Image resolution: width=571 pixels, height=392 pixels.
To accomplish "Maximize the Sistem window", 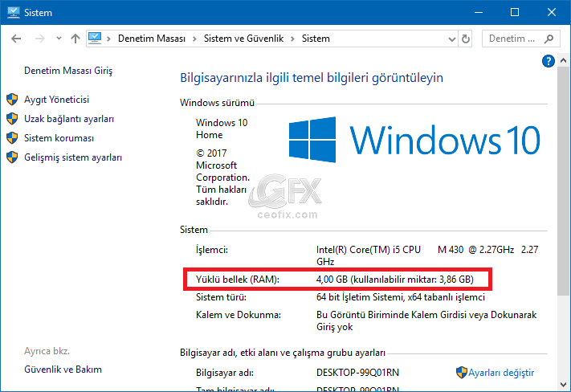I will [x=515, y=12].
